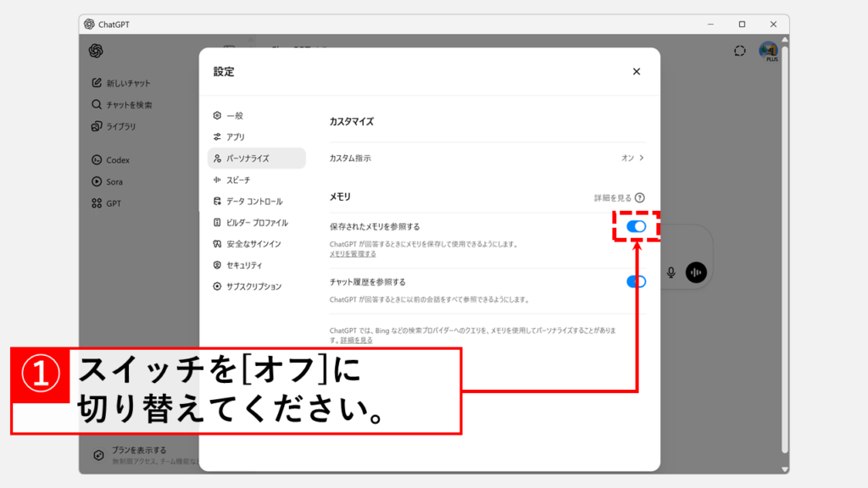Click the チャット履歴を参照する label
Image resolution: width=868 pixels, height=488 pixels.
368,281
